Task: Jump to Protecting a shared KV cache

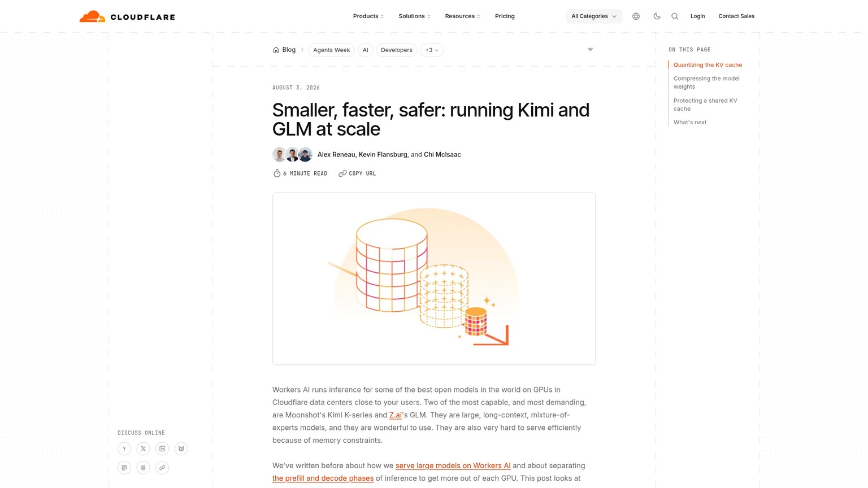Action: click(705, 104)
